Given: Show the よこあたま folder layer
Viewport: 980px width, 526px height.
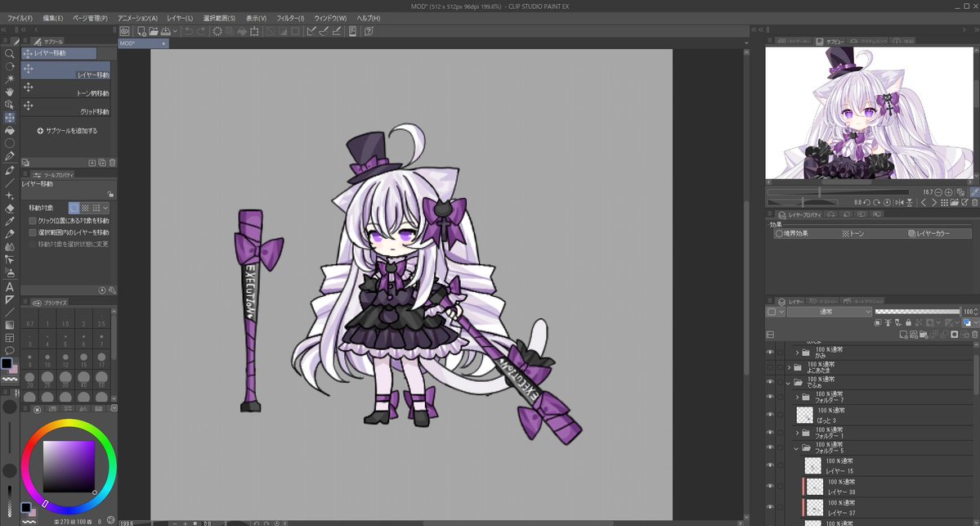Looking at the screenshot, I should [770, 367].
